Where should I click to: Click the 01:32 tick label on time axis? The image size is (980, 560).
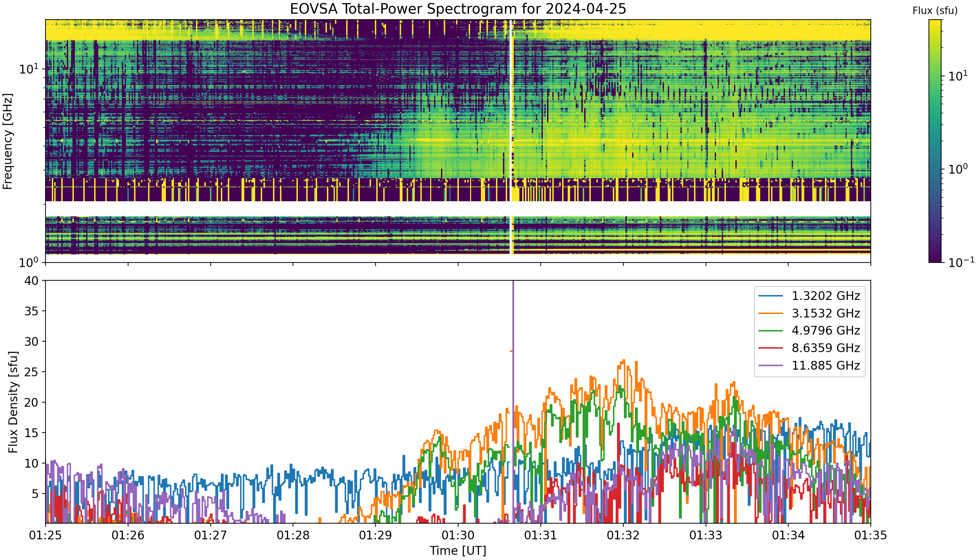pos(623,535)
